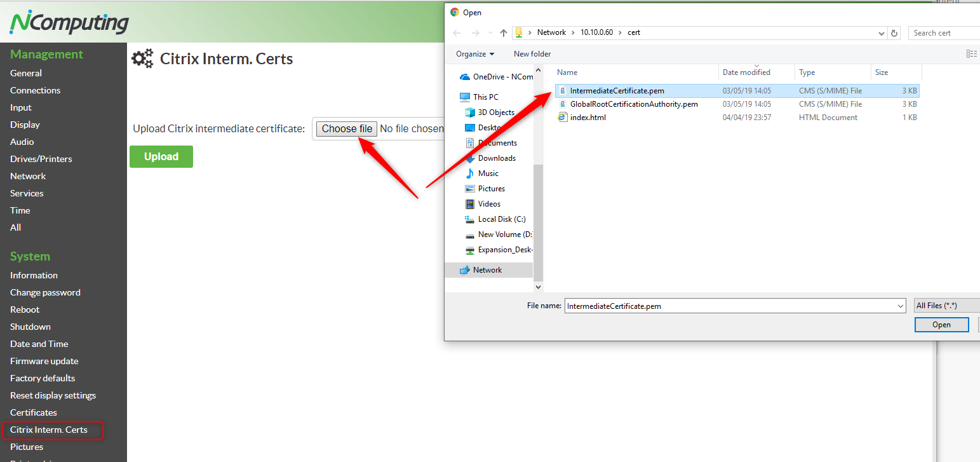The height and width of the screenshot is (462, 980).
Task: Click the Open button
Action: 941,325
